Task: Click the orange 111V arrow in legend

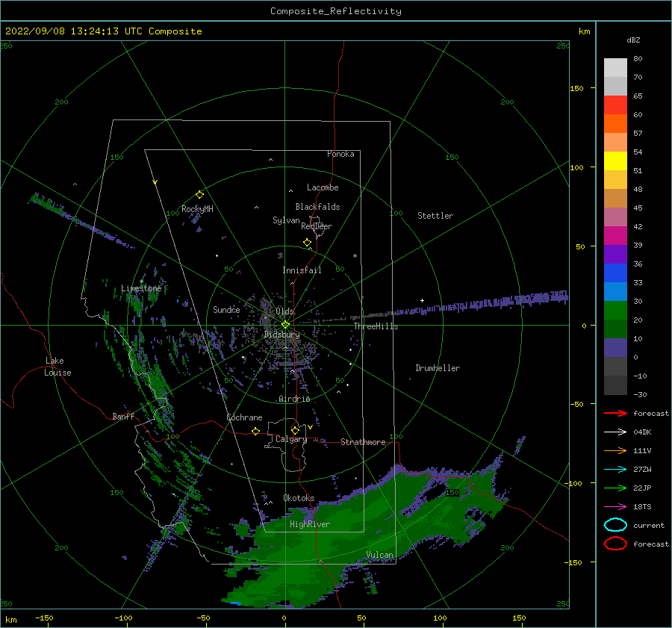Action: point(615,450)
